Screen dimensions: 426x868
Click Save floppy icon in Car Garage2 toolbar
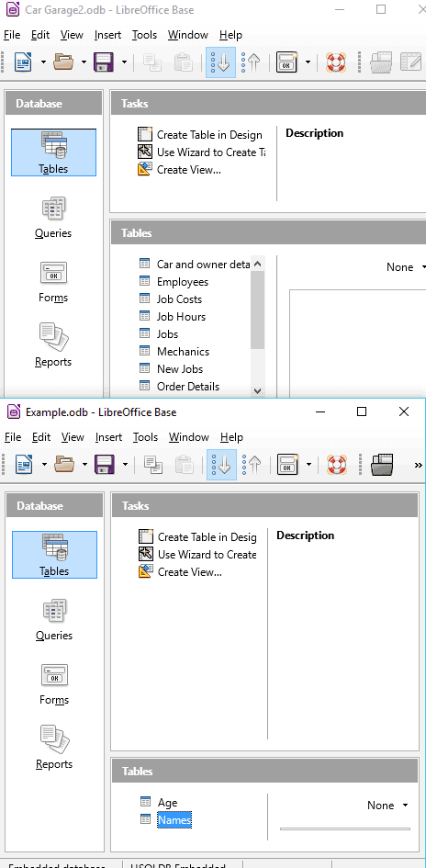(104, 62)
